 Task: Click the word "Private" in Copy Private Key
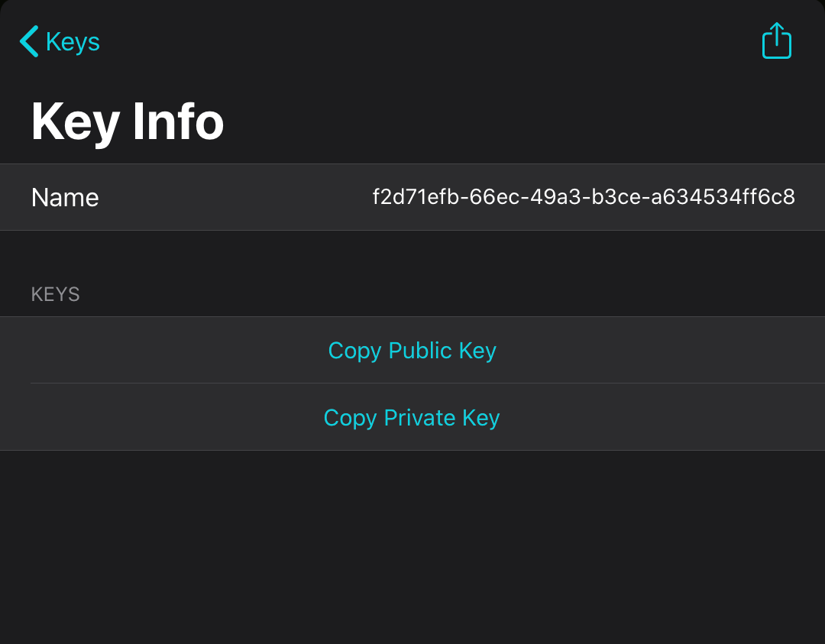point(419,418)
